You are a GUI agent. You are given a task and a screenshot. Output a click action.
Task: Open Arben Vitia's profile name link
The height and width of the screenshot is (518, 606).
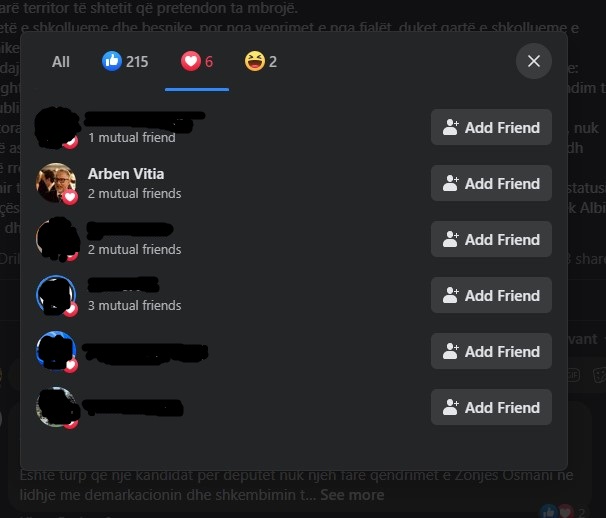point(126,174)
